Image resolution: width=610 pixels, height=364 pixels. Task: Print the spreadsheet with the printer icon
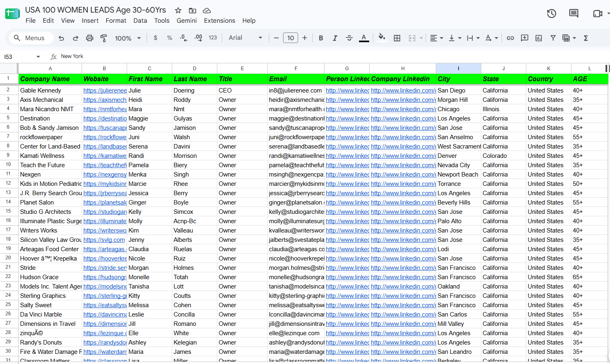[x=90, y=38]
